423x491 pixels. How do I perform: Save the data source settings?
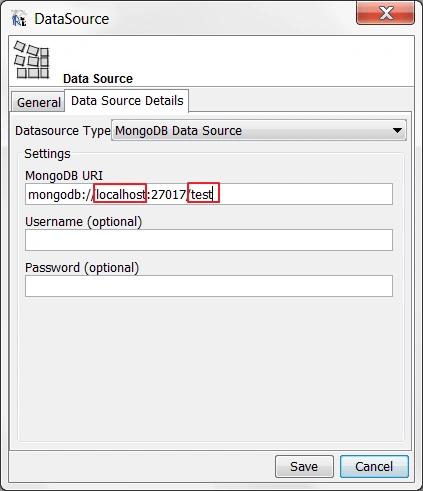pyautogui.click(x=304, y=466)
